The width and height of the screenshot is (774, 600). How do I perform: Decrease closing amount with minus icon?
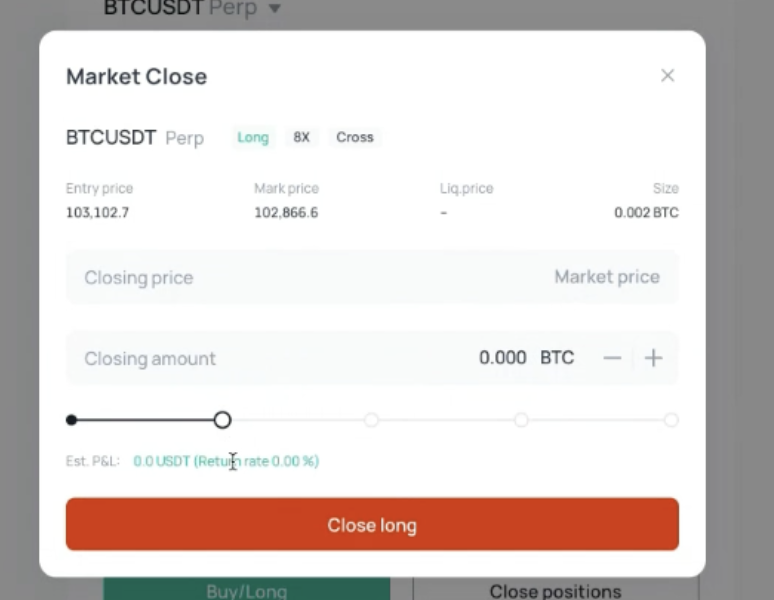(612, 358)
